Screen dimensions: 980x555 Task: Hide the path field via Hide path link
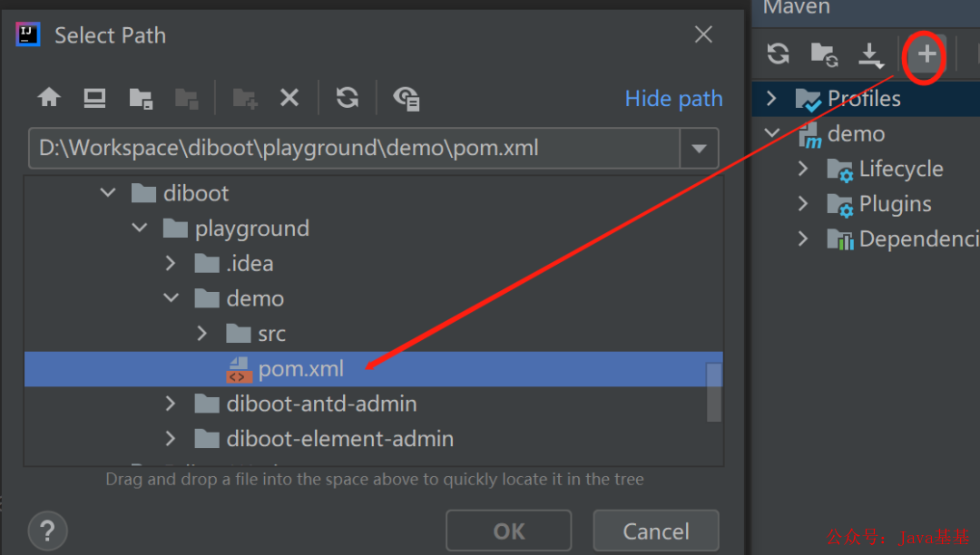pyautogui.click(x=673, y=99)
